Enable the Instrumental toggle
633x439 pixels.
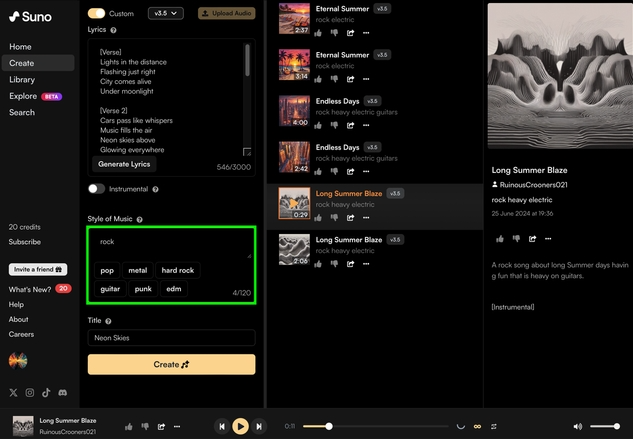(x=96, y=188)
